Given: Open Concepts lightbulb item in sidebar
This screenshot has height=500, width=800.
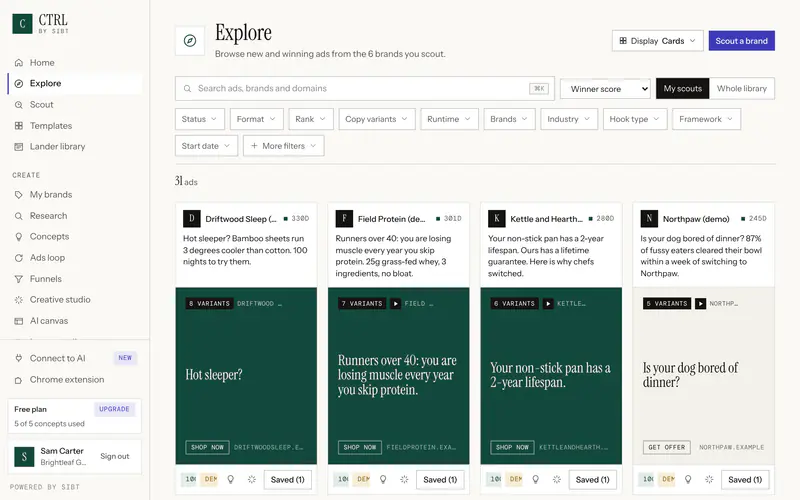Looking at the screenshot, I should (x=74, y=237).
